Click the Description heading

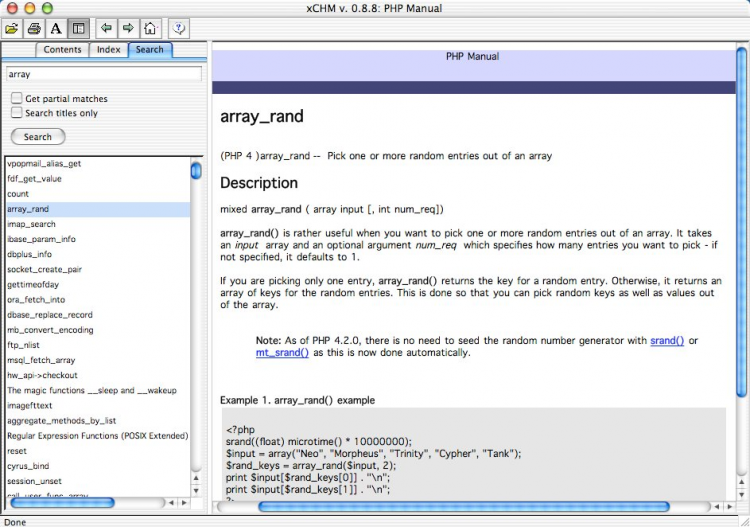click(259, 183)
